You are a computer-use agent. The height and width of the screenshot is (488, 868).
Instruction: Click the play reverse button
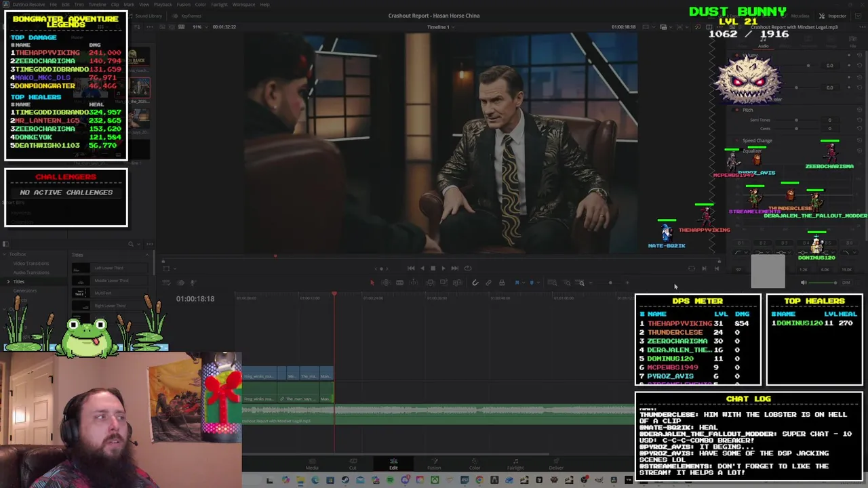[x=422, y=268]
